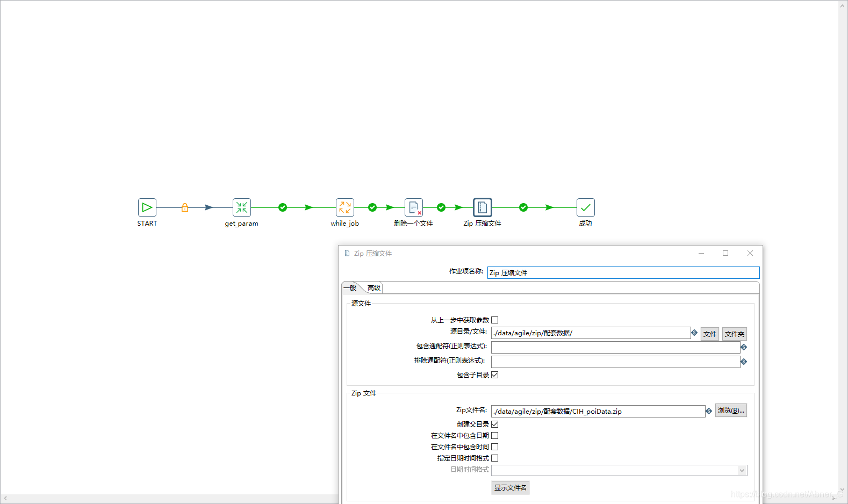Click the canvas vertical scrollbar up arrow

pos(843,5)
